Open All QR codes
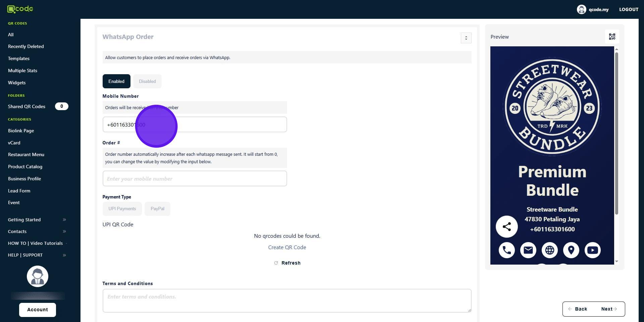The image size is (644, 322). [11, 35]
